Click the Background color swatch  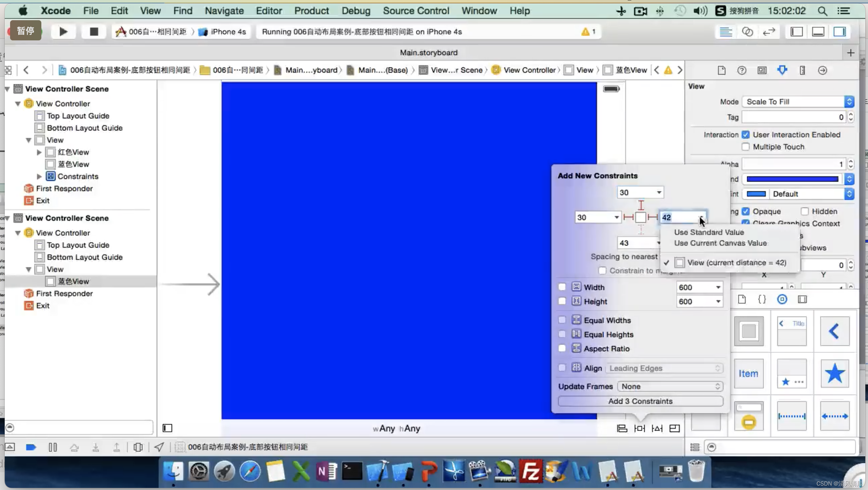point(792,179)
